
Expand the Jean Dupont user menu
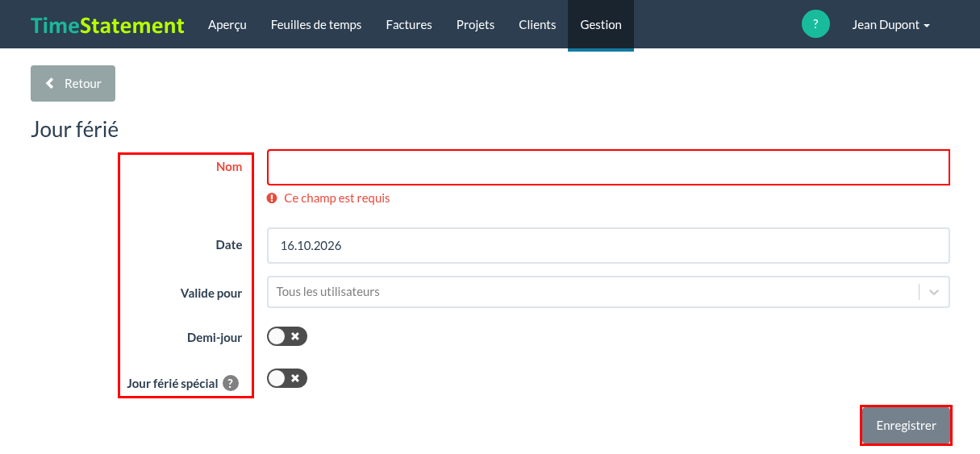coord(890,25)
